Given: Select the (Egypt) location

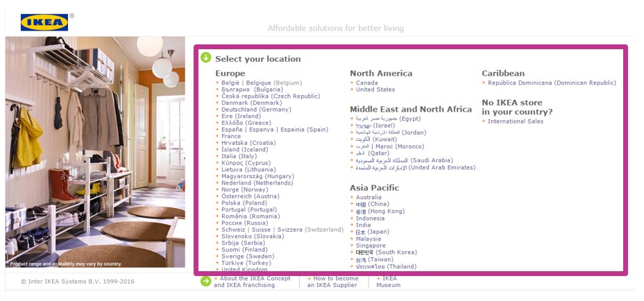Looking at the screenshot, I should [x=388, y=119].
